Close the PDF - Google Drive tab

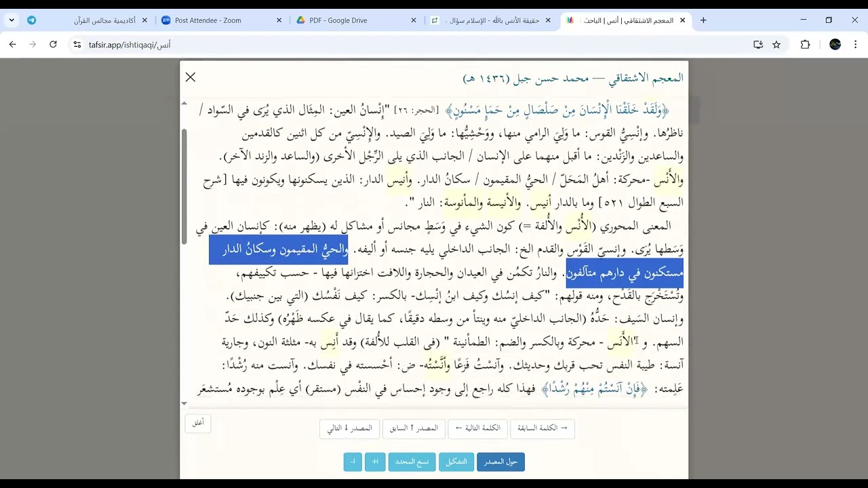414,20
